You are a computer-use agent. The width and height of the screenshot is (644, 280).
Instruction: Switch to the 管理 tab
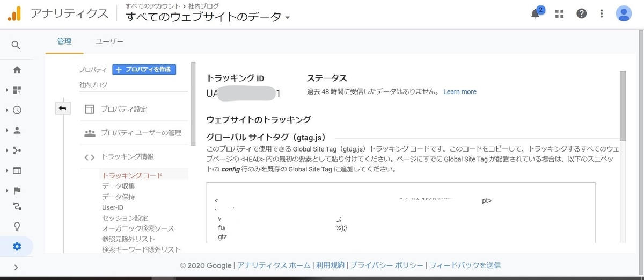click(x=64, y=41)
